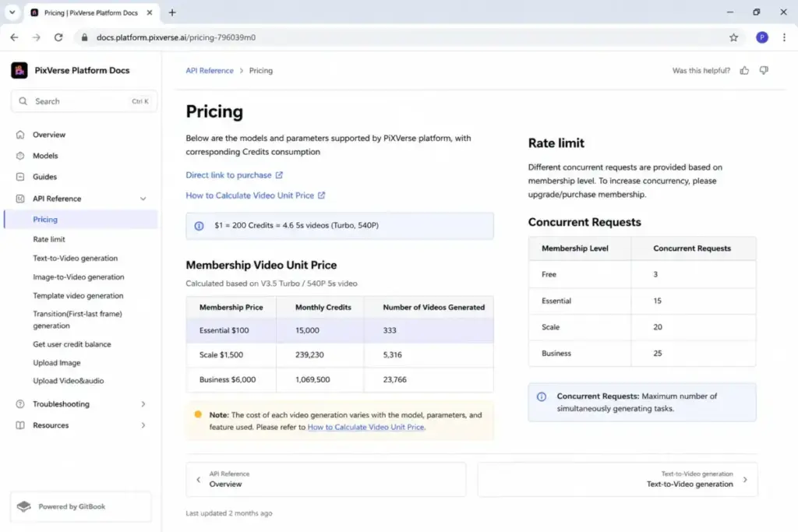Click the Models cube icon
This screenshot has height=532, width=798.
pyautogui.click(x=20, y=156)
